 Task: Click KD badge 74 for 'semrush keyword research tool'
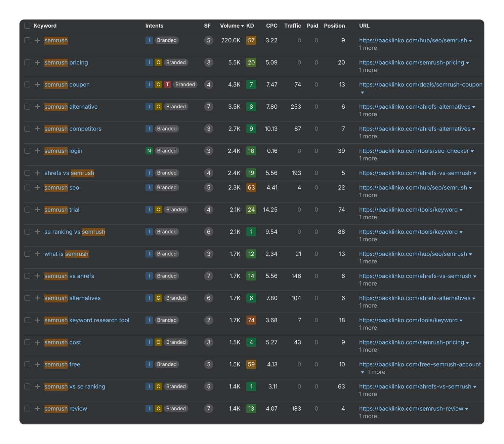[x=251, y=320]
